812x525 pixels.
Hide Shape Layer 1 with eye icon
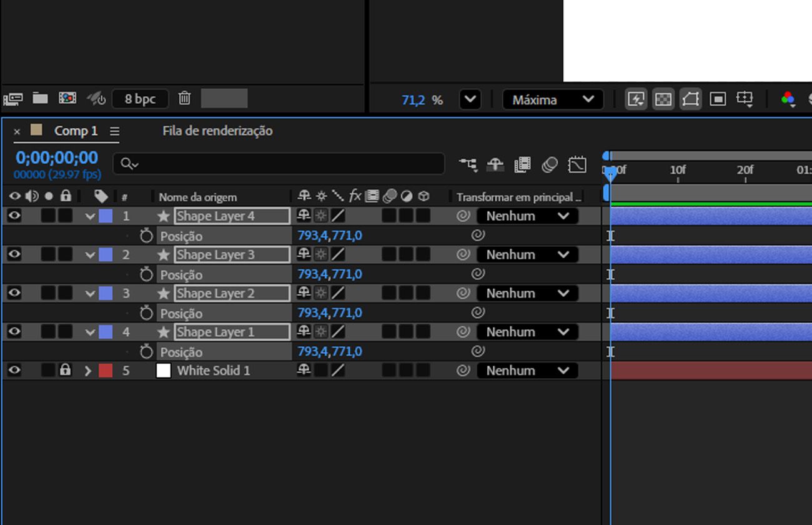click(x=14, y=332)
